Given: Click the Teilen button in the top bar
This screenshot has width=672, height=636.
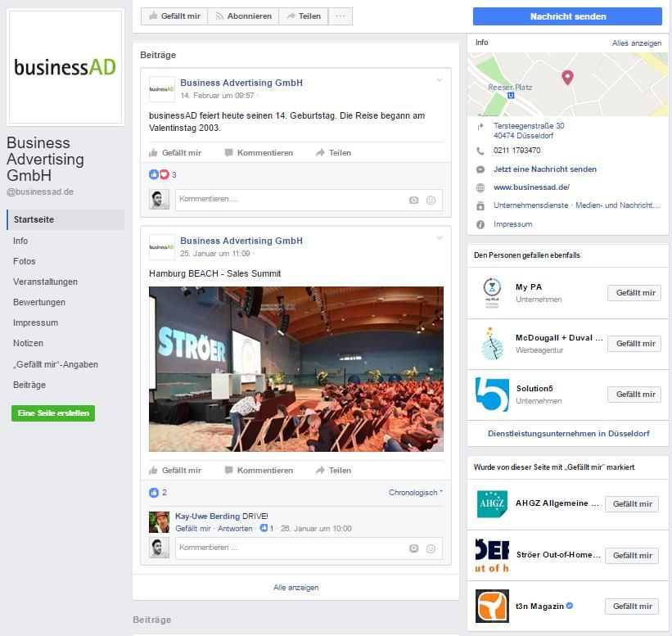Looking at the screenshot, I should [304, 16].
